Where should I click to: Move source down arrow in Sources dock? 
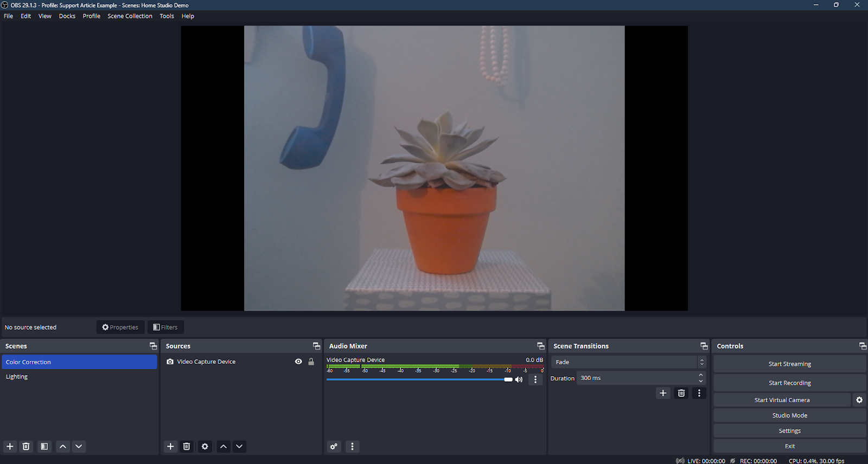point(239,447)
